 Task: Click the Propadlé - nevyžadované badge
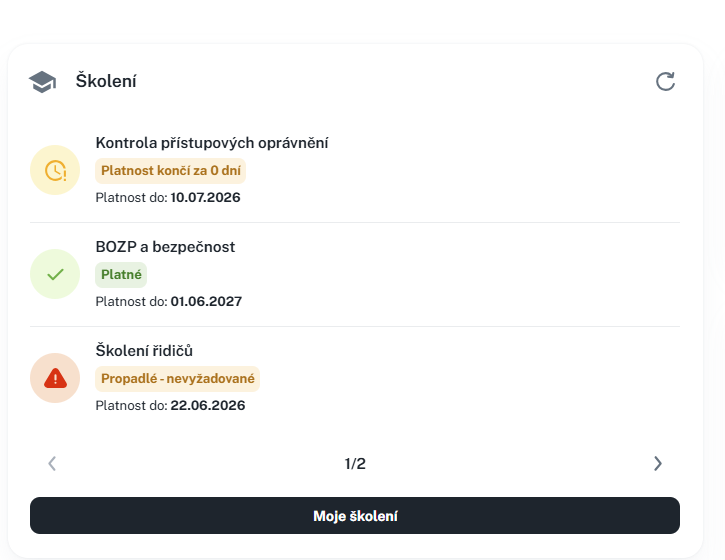click(x=178, y=379)
